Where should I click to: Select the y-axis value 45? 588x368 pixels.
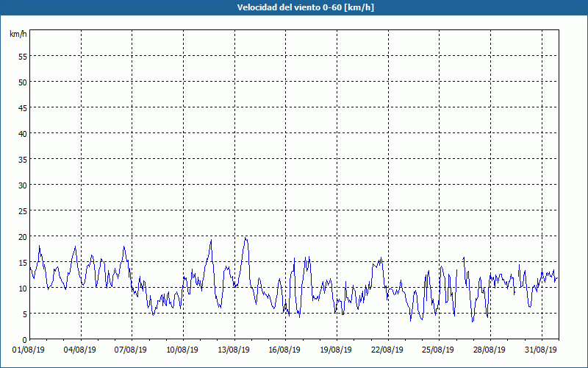[23, 107]
